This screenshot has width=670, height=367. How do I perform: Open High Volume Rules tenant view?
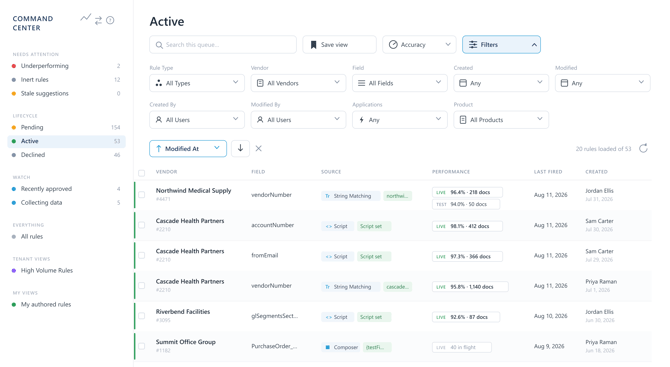[x=67, y=270]
